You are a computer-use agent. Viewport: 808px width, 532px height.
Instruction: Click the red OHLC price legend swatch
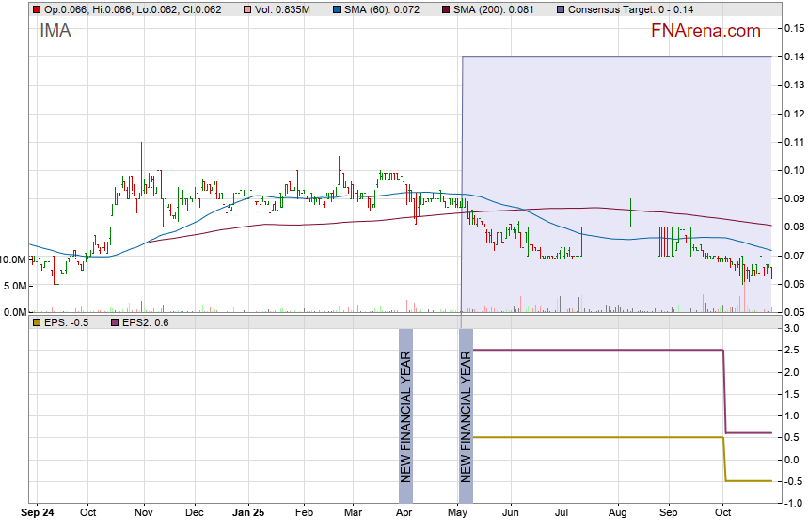pos(36,8)
